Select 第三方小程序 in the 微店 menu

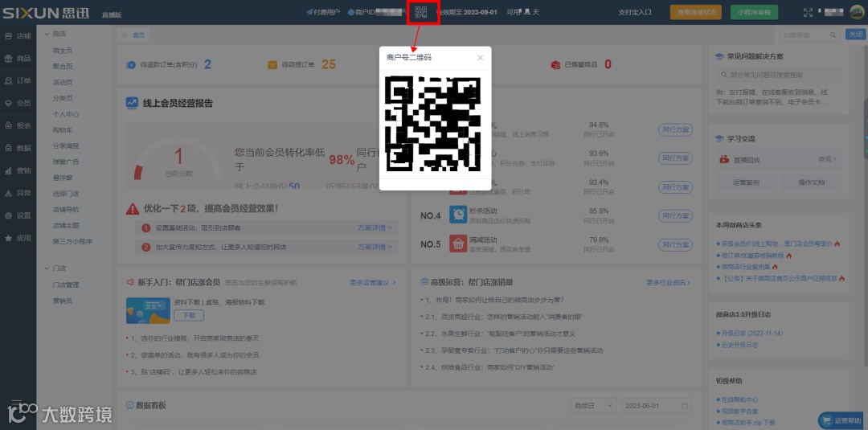click(72, 242)
